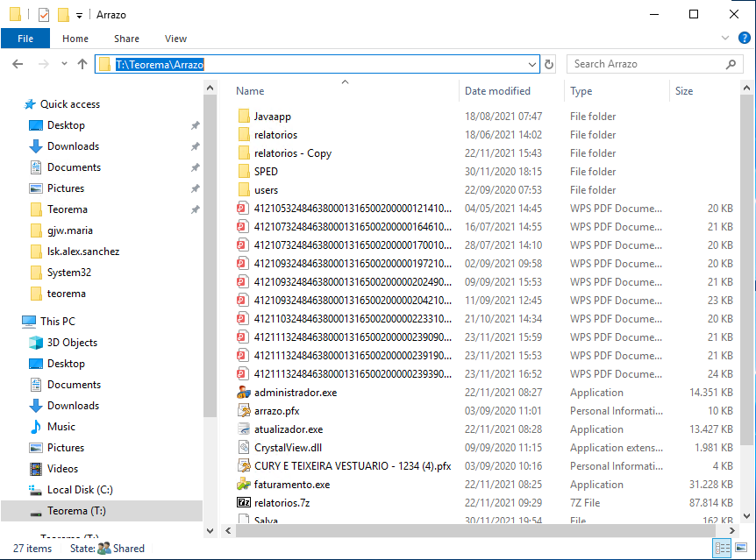Select relatorios.7z archive icon

[244, 503]
